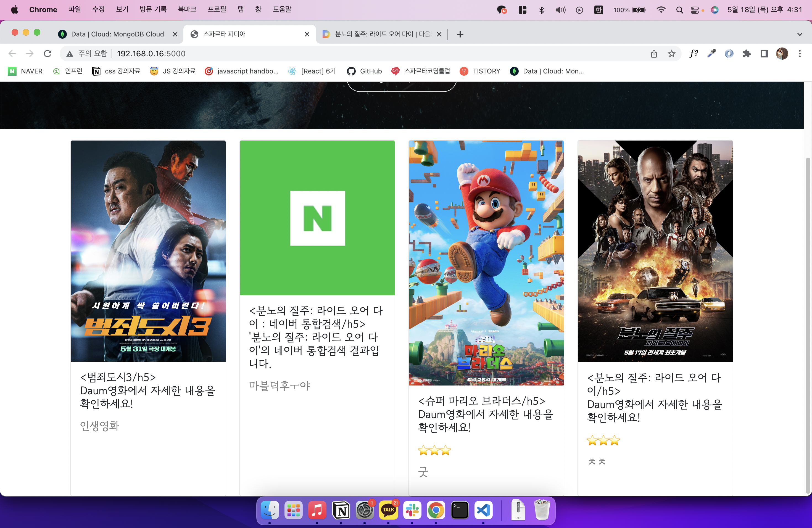Click the <범죄도시3/h5> title text
This screenshot has height=528, width=812.
point(118,377)
